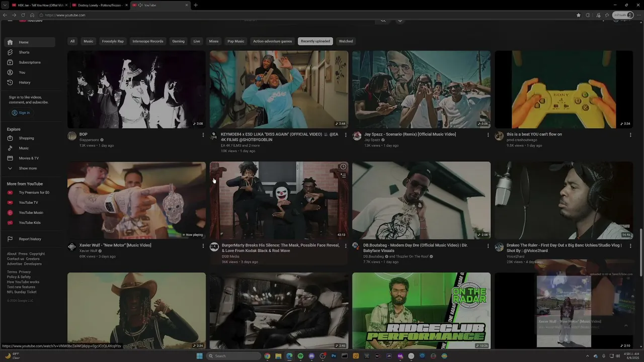Play the BOP video thumbnail

point(136,89)
